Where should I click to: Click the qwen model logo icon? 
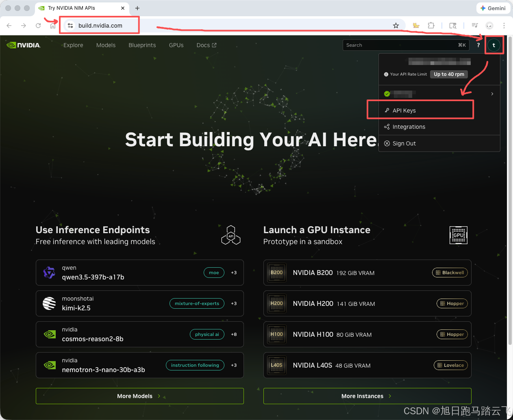[x=49, y=273]
